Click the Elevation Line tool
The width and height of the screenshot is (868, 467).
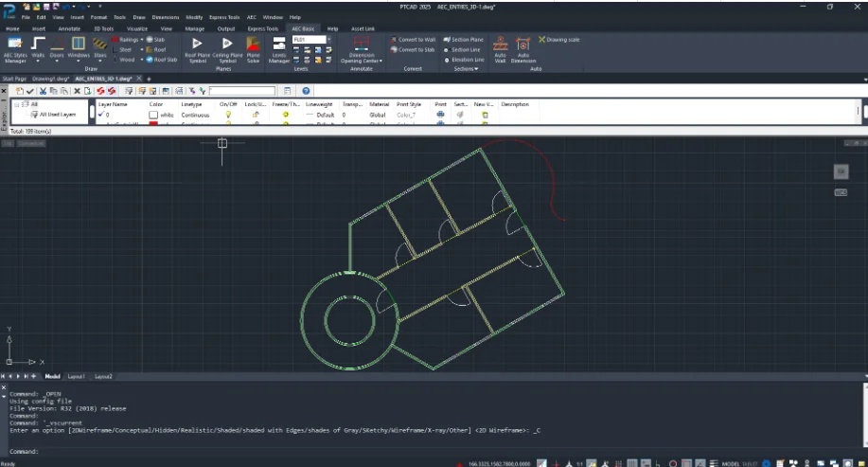click(x=464, y=60)
